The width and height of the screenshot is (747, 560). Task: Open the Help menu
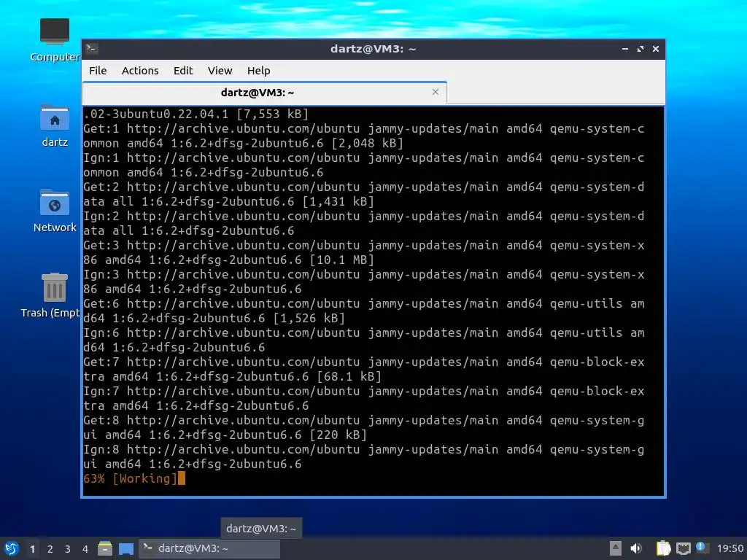[x=259, y=71]
